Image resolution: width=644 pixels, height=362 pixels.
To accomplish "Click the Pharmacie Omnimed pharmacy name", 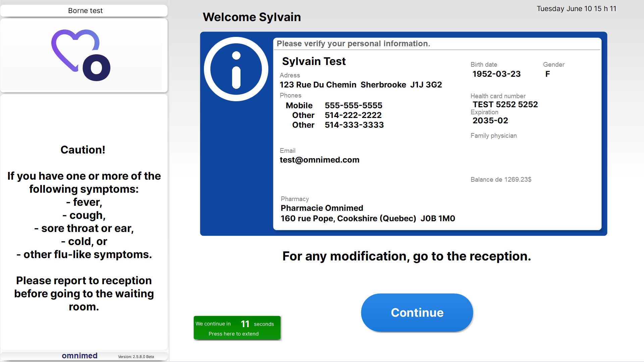I will click(322, 208).
